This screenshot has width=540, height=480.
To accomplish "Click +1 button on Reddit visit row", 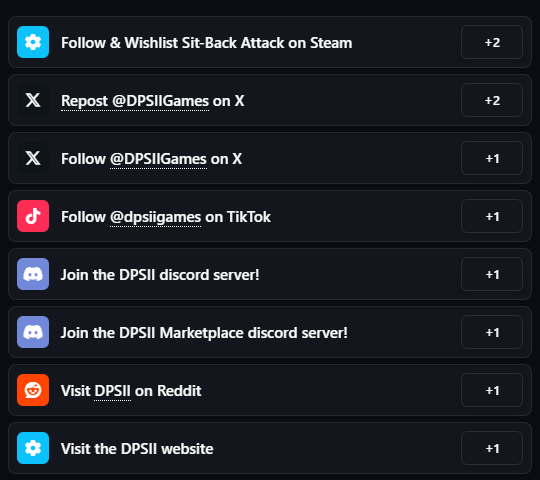I will tap(492, 390).
